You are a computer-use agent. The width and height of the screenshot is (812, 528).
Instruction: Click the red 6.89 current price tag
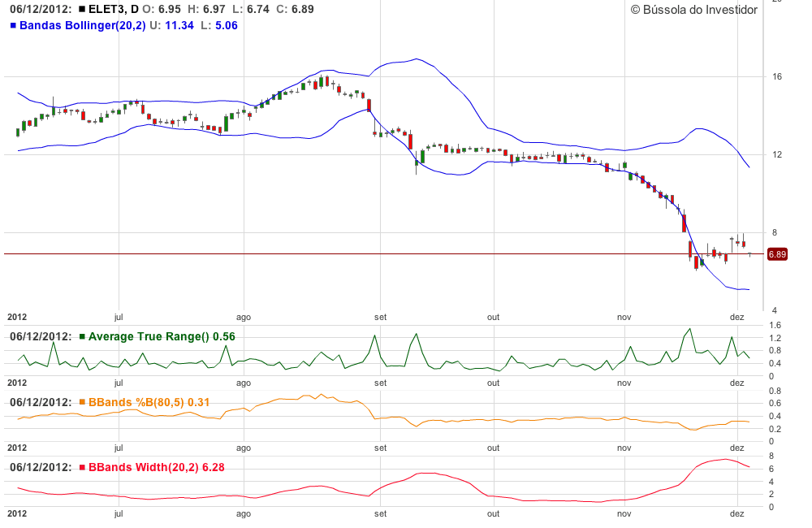[x=777, y=254]
